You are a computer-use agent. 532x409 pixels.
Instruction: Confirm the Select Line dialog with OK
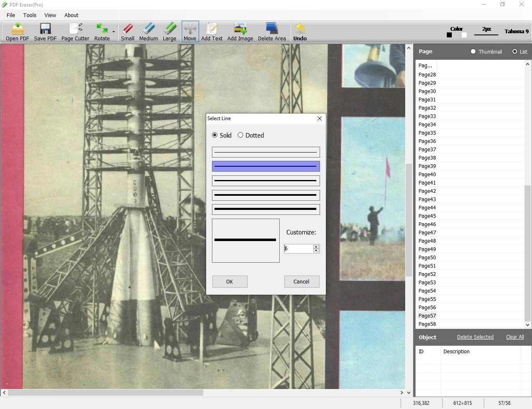230,281
